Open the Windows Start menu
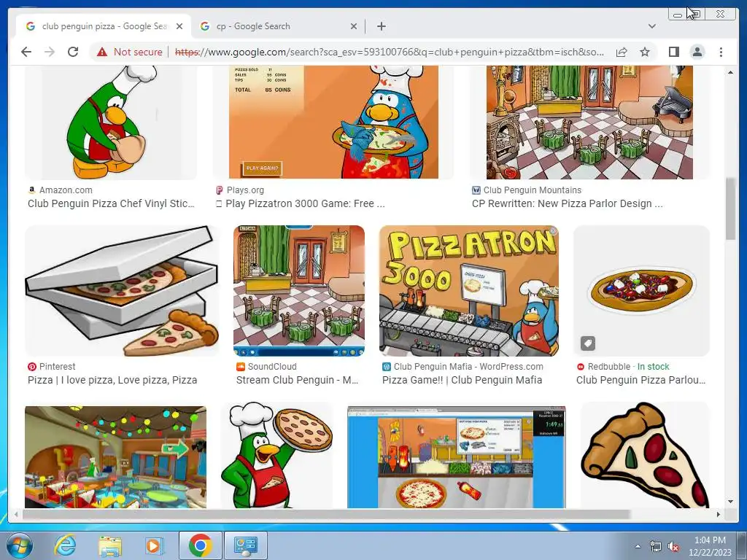Image resolution: width=747 pixels, height=560 pixels. 20,545
